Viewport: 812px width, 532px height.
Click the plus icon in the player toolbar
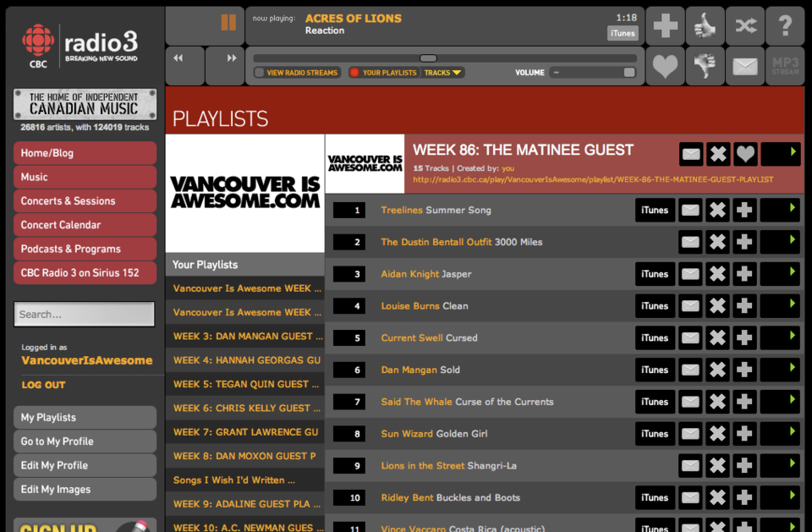click(x=666, y=25)
